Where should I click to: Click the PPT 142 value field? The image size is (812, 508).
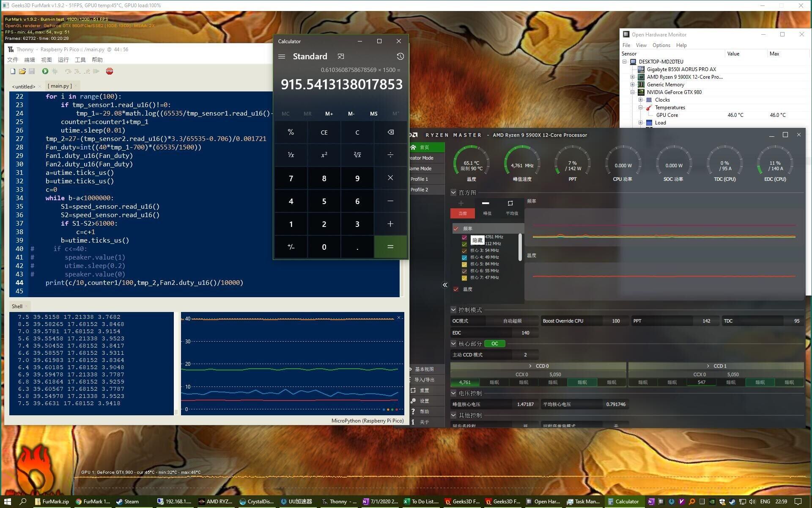coord(706,321)
